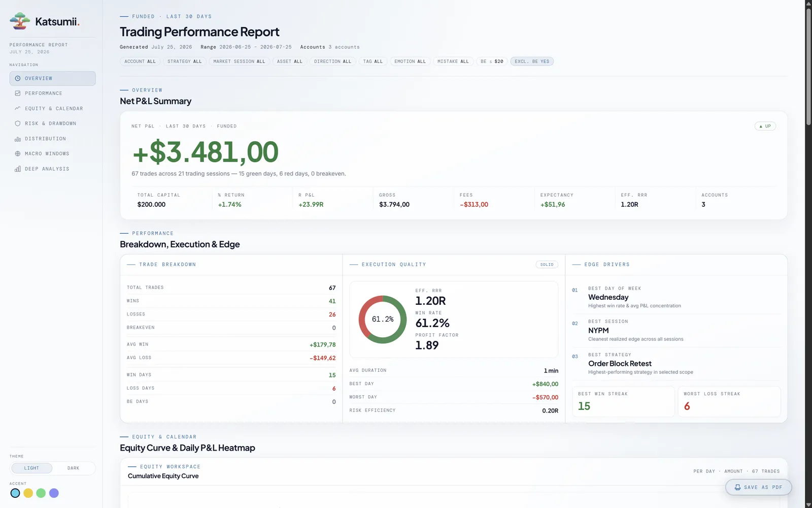
Task: Open the Emotion All filter chip
Action: coord(410,61)
